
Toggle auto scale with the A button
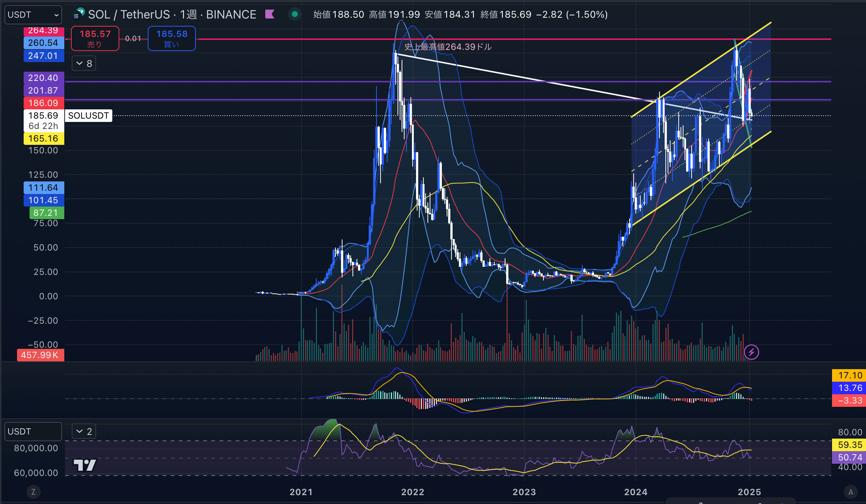point(850,492)
